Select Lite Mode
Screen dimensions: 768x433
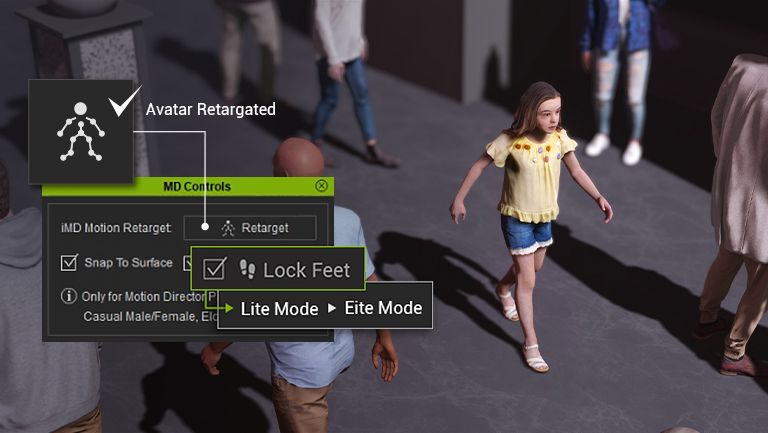point(279,309)
